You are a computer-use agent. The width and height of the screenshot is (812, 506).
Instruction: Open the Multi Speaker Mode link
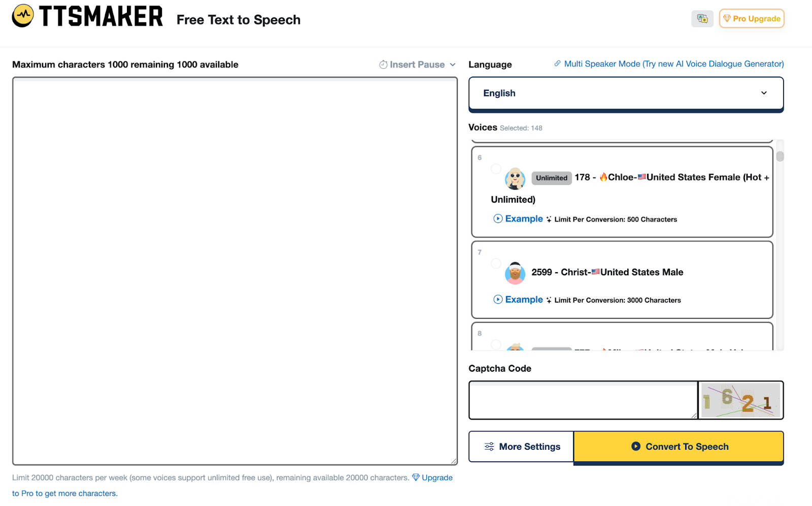coord(673,64)
